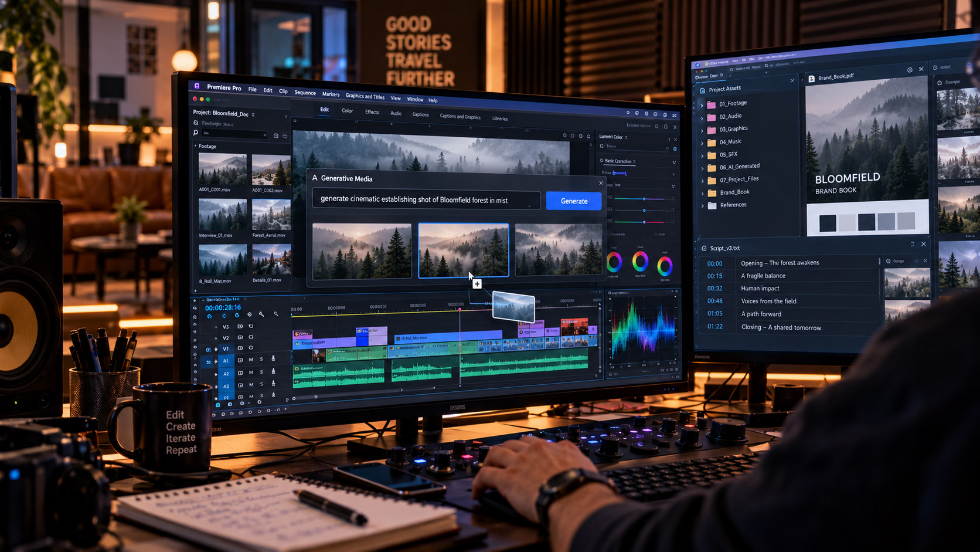This screenshot has width=980, height=552.
Task: Open the File menu
Action: (252, 89)
